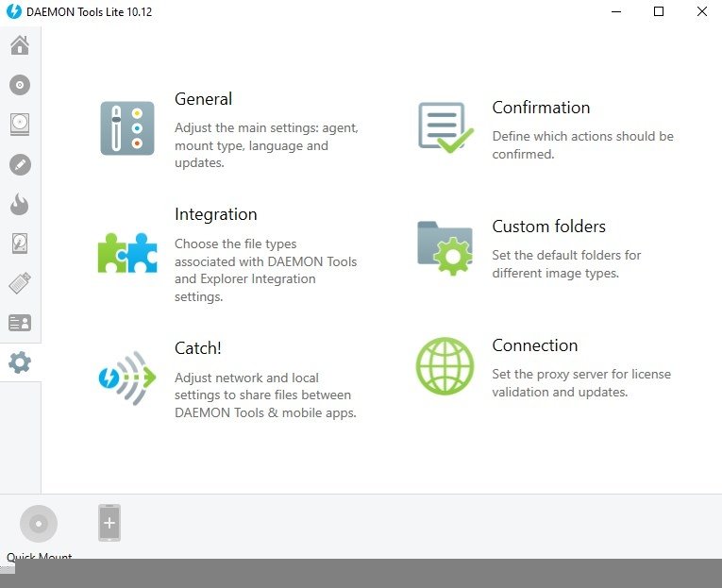The image size is (722, 588).
Task: Maximize the DAEMON Tools Lite window
Action: pos(659,11)
